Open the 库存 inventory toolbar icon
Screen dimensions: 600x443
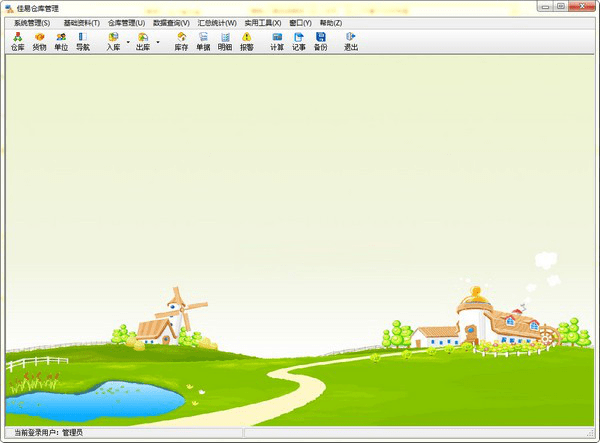pos(181,42)
